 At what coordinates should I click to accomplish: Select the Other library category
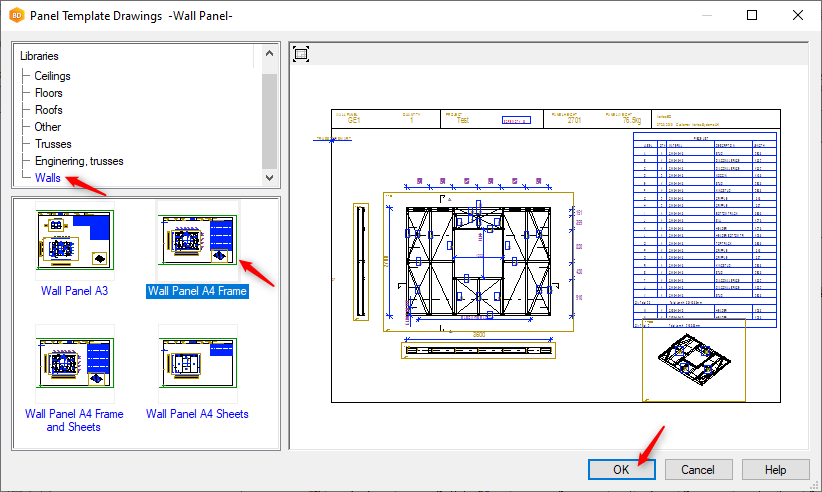point(47,127)
